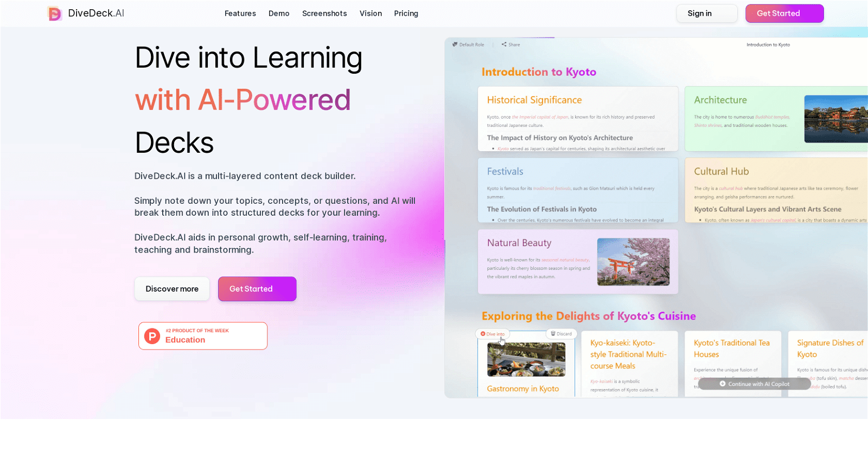This screenshot has height=452, width=868.
Task: Click the Discover more button
Action: (172, 289)
